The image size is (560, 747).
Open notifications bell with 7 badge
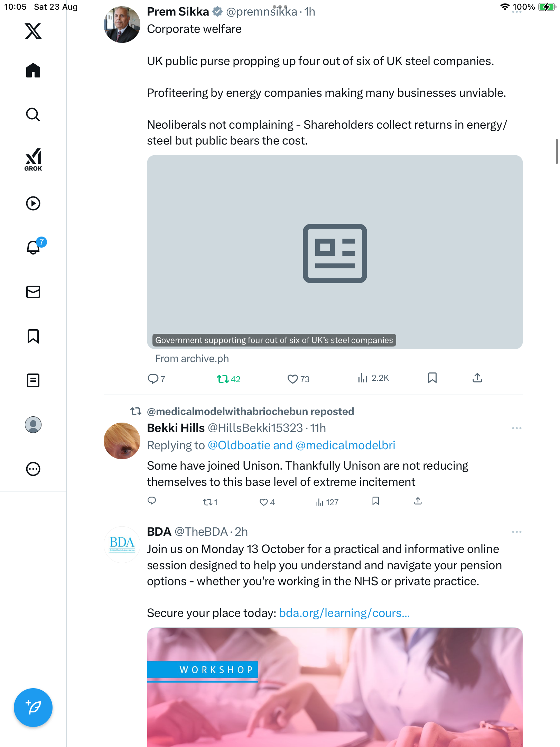point(34,247)
